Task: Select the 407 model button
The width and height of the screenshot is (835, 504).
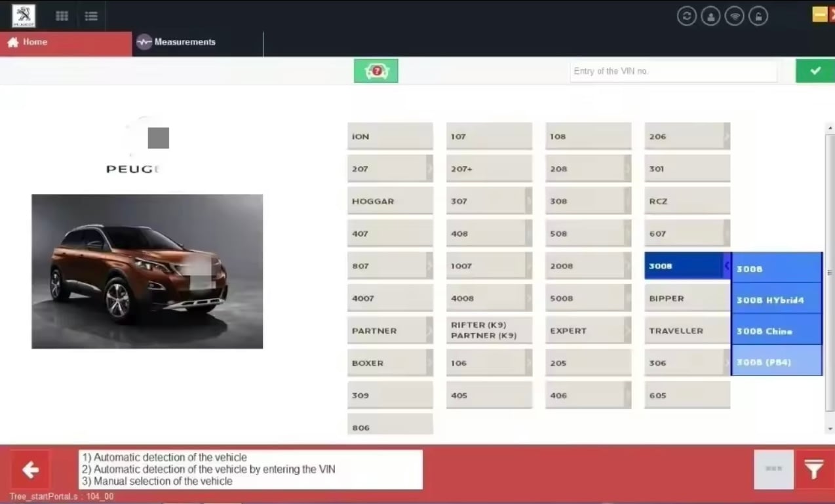Action: pos(390,233)
